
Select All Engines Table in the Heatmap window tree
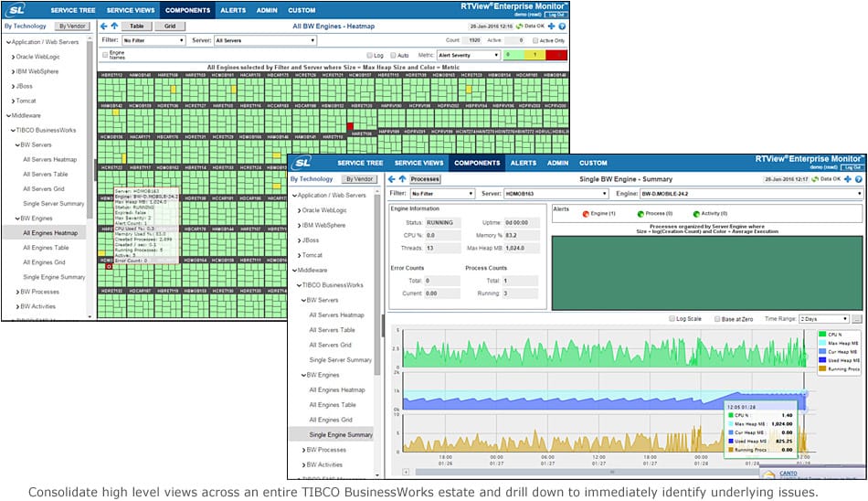click(46, 248)
